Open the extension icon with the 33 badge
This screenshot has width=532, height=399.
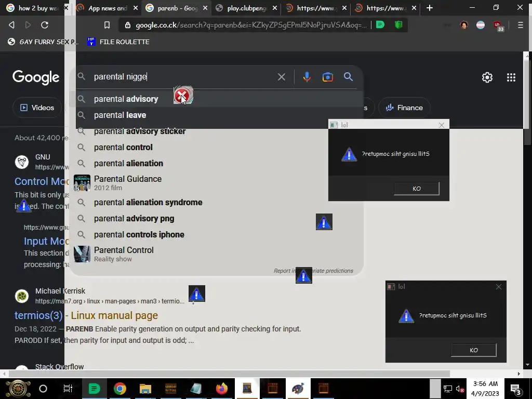point(498,26)
